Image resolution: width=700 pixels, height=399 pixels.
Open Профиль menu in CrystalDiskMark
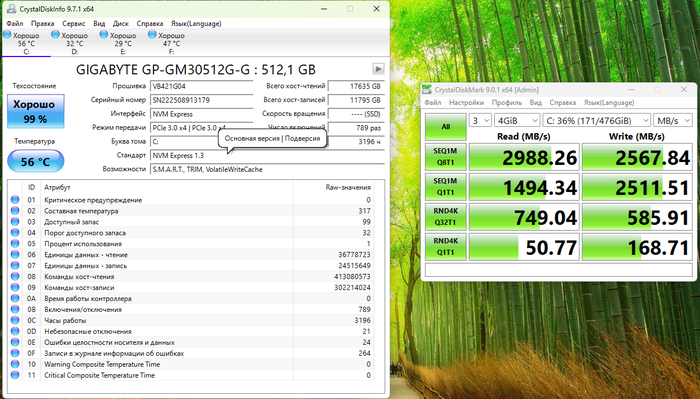(507, 102)
